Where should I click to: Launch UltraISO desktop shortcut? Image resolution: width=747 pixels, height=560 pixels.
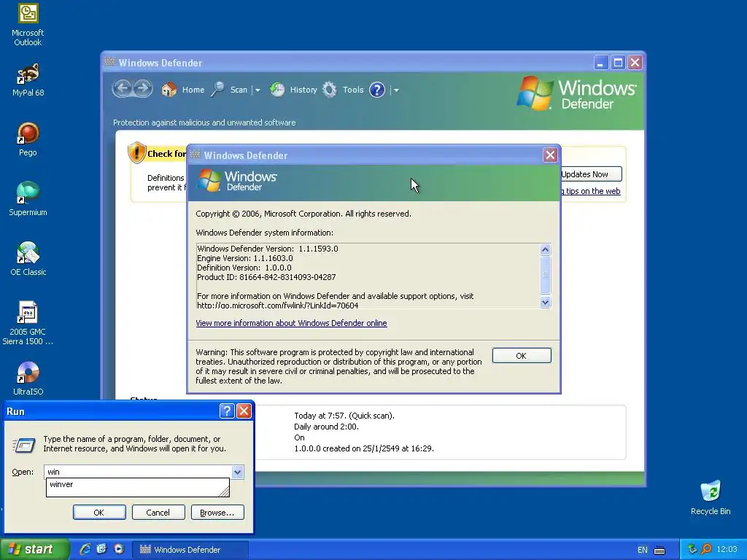click(28, 378)
